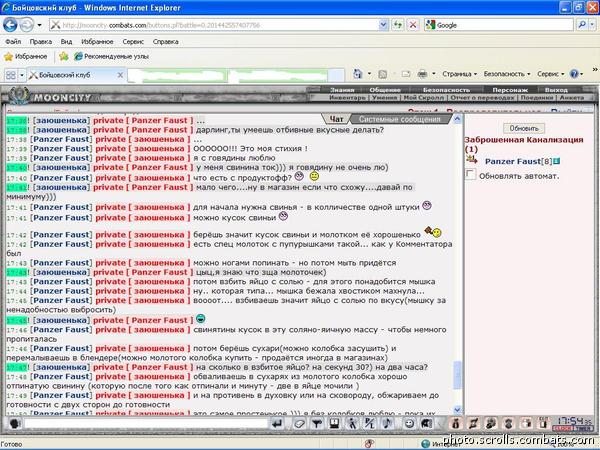
Task: Open the smiley emoticons picker
Action: [409, 424]
